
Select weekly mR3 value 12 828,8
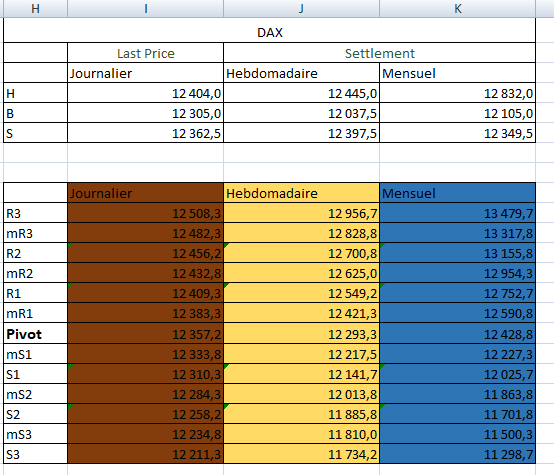[x=301, y=233]
